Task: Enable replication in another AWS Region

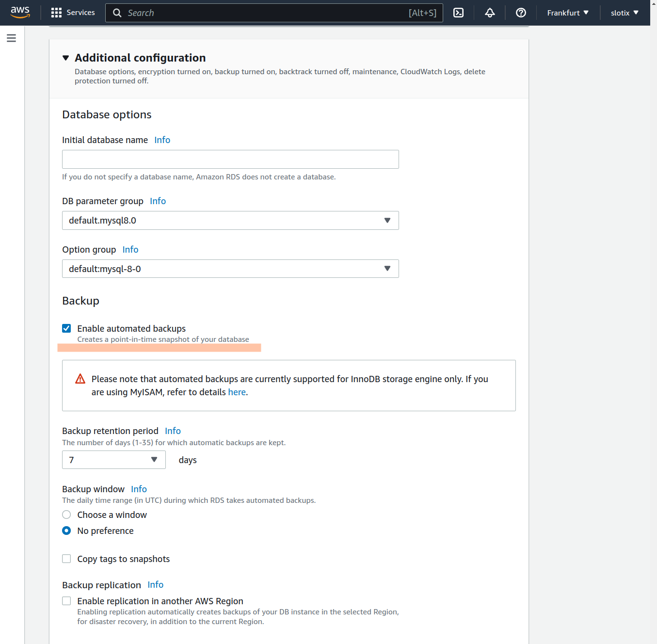Action: point(66,601)
